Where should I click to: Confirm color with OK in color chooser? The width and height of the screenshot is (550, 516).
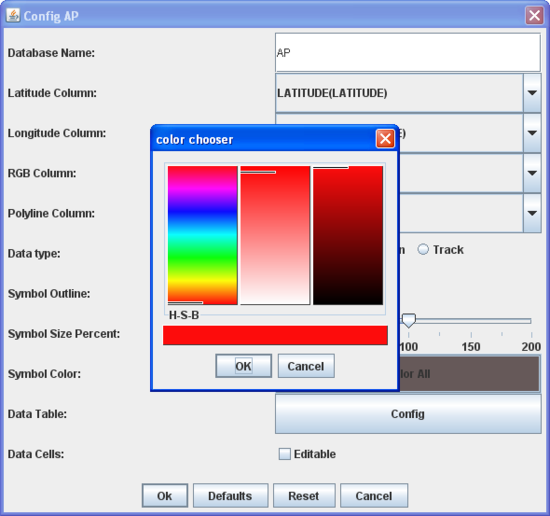243,366
